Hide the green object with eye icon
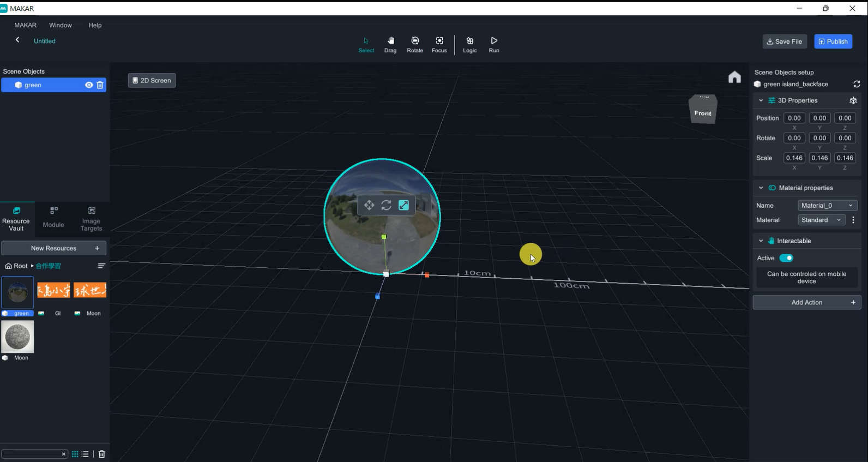This screenshot has width=868, height=462. pos(89,85)
